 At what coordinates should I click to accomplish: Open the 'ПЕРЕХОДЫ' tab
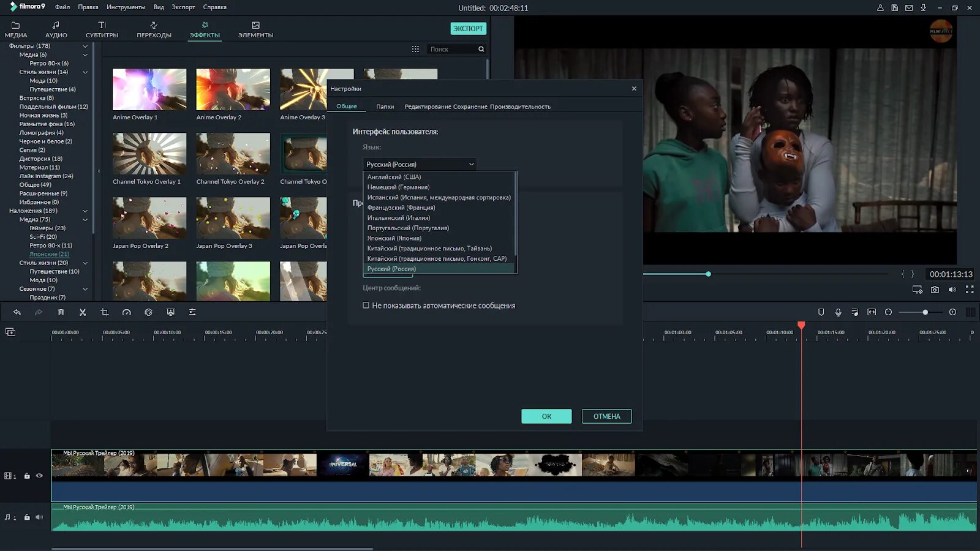[x=154, y=29]
